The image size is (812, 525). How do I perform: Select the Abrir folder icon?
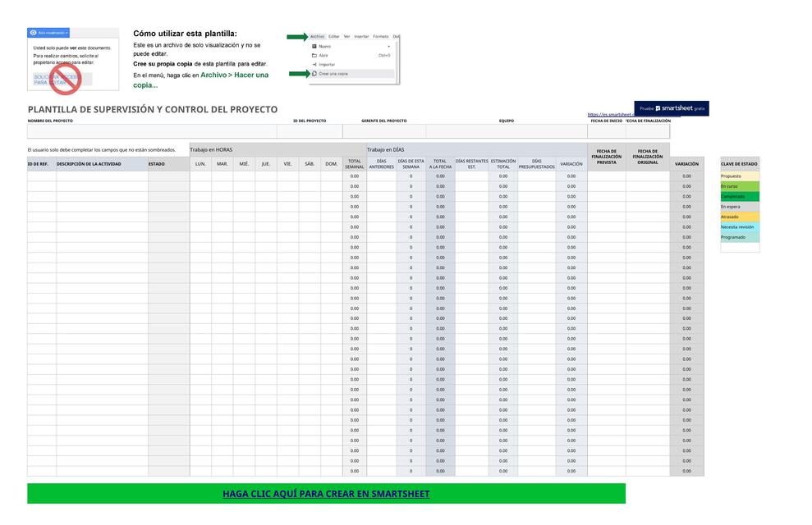click(314, 55)
